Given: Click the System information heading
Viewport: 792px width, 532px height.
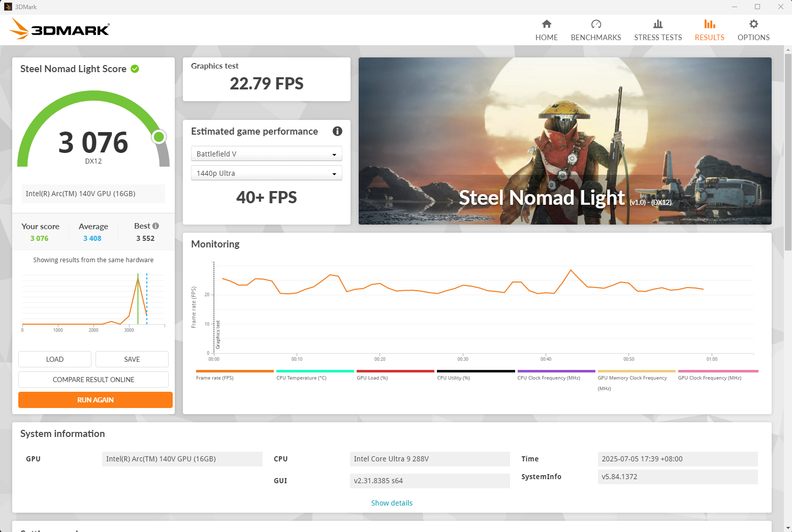Looking at the screenshot, I should (62, 433).
